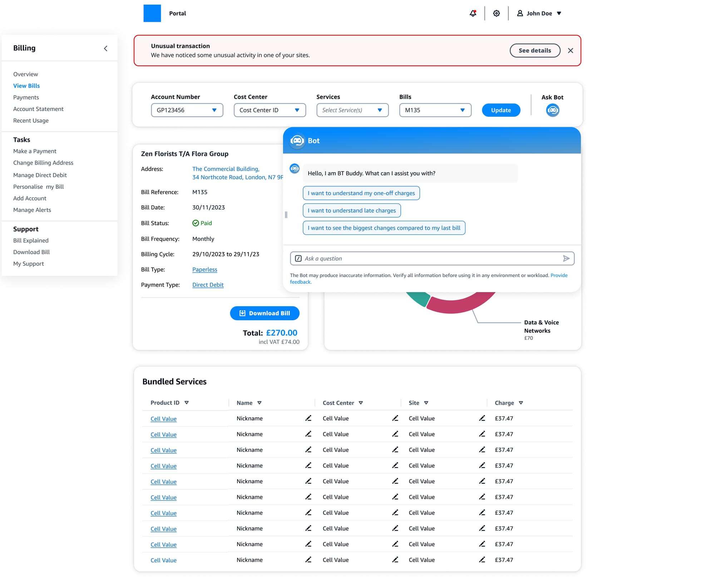
Task: Click the Download Bill button
Action: click(x=265, y=313)
